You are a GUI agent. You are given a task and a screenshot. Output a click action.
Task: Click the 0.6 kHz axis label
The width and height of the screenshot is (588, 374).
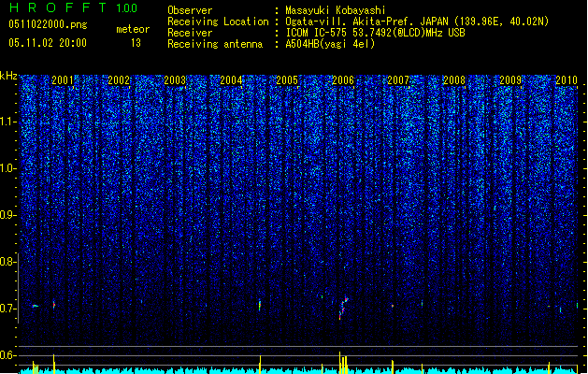pos(7,355)
